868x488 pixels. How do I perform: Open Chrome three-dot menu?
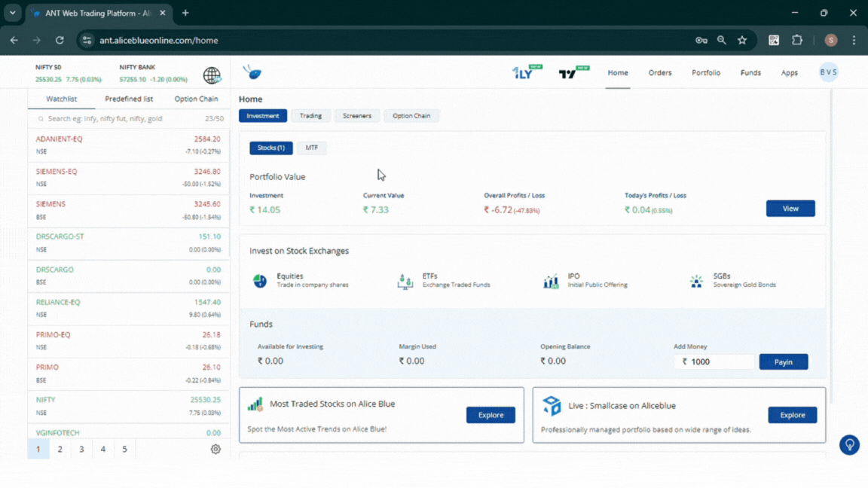854,40
